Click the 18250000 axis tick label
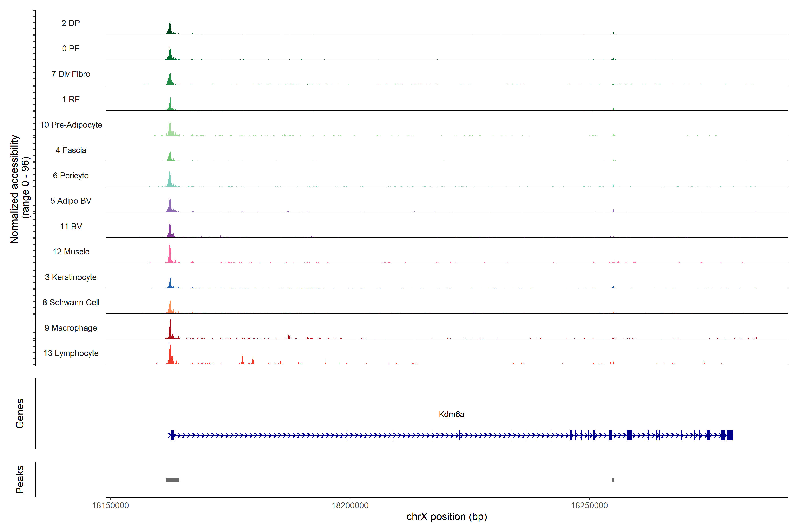Viewport: 798px width, 532px height. pyautogui.click(x=589, y=506)
